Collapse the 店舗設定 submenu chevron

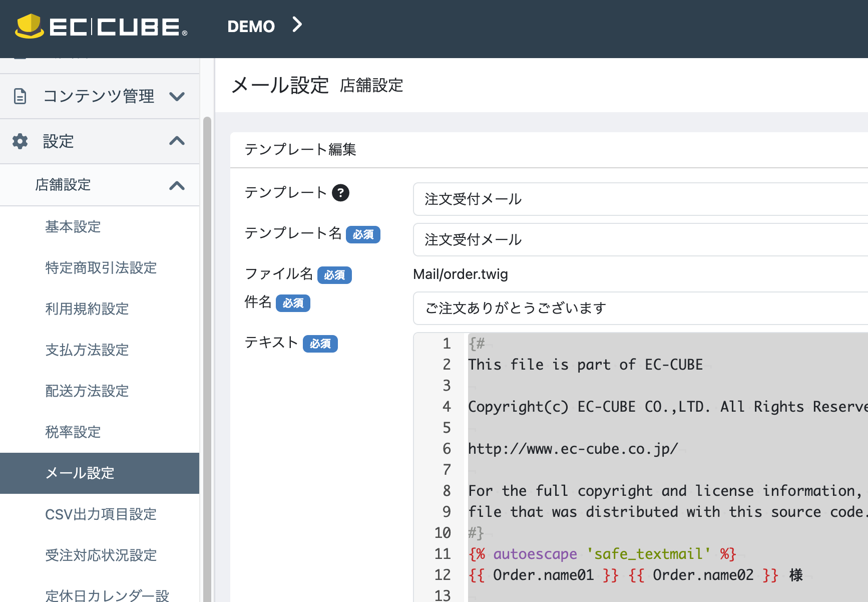177,186
